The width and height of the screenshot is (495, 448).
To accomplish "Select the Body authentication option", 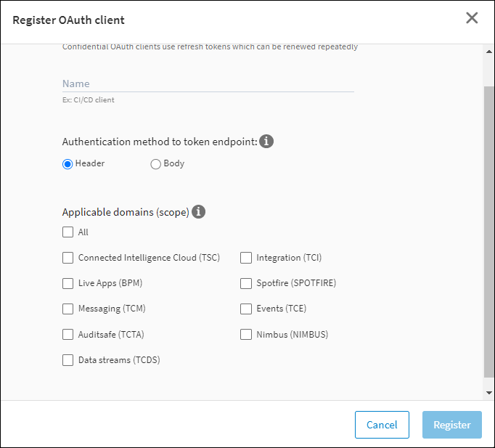I will [155, 164].
